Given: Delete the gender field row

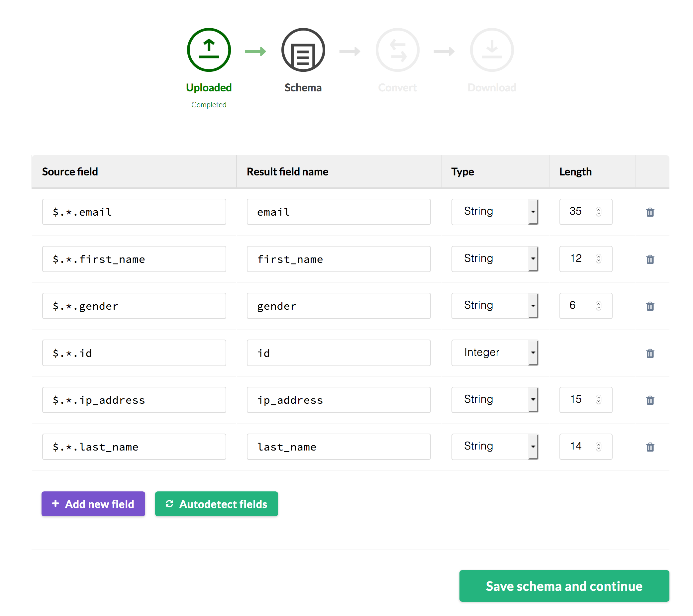Looking at the screenshot, I should (650, 306).
